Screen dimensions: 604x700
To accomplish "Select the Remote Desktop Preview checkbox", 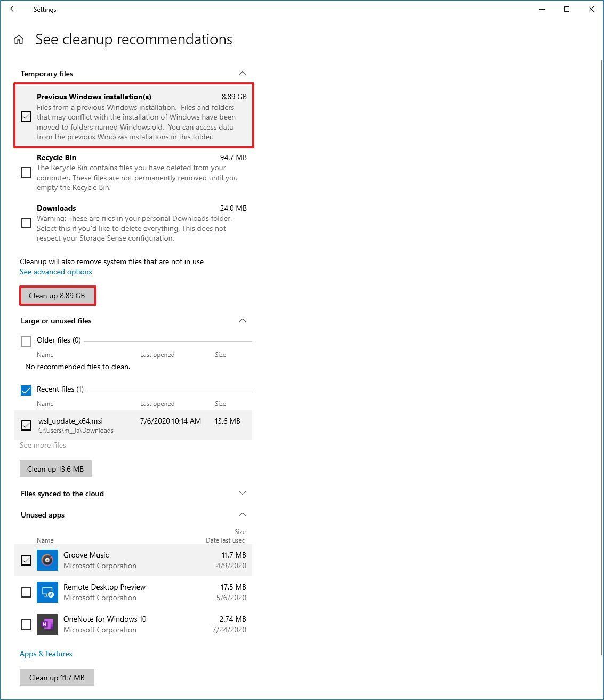I will tap(26, 592).
